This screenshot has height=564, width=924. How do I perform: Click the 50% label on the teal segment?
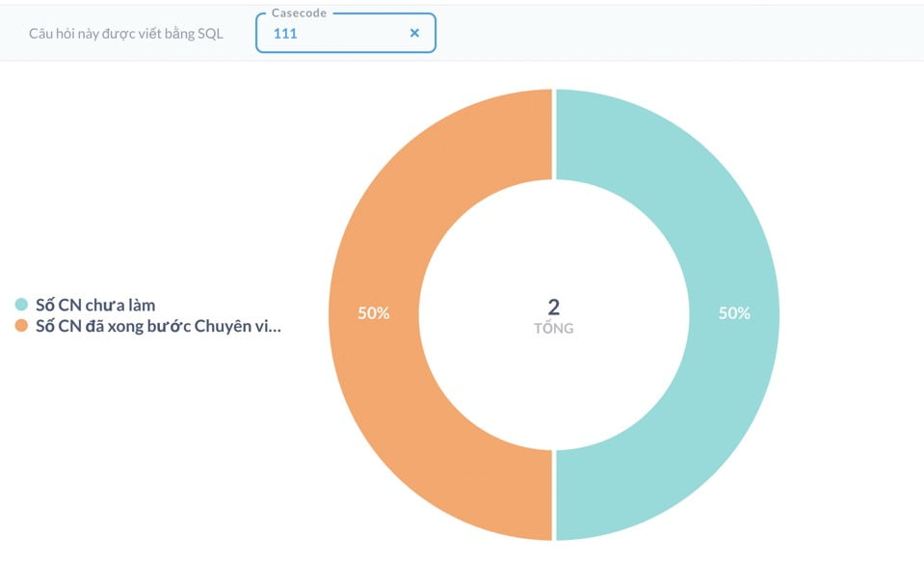734,313
